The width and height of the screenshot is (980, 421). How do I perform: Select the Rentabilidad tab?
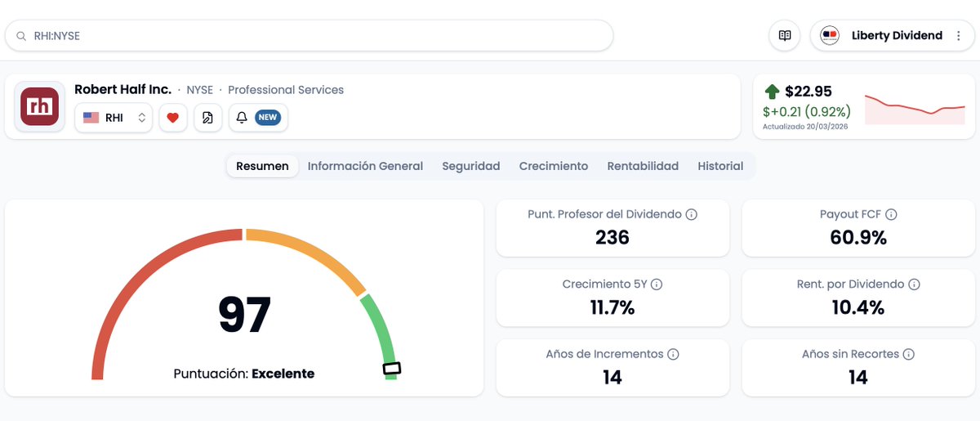pyautogui.click(x=643, y=166)
